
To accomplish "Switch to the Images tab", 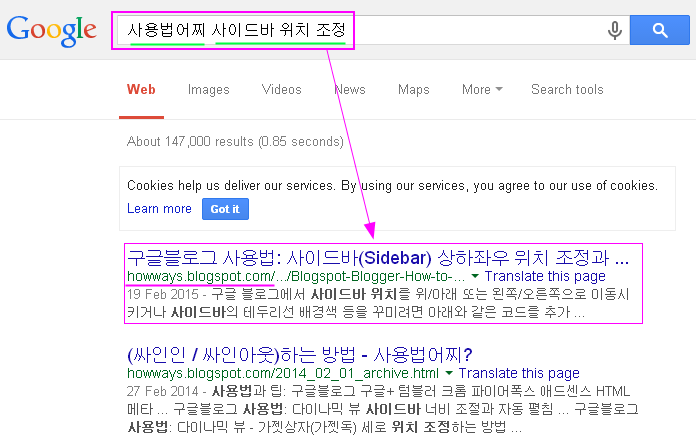I will point(208,90).
